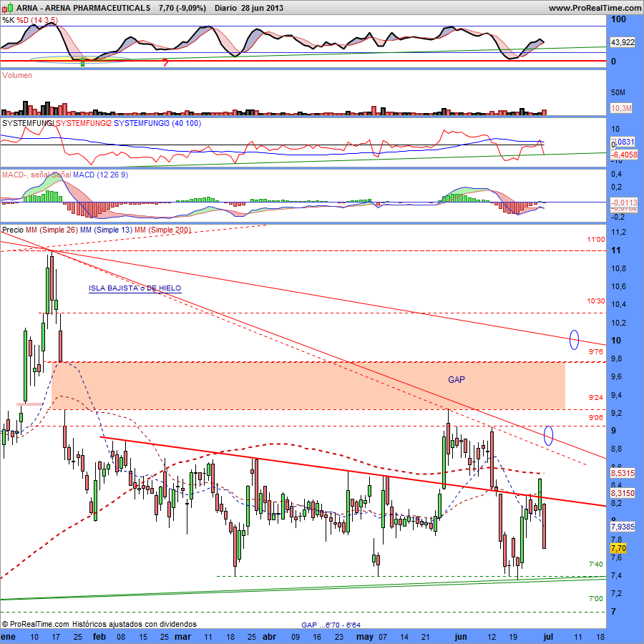
Task: Click the SYSTEMFUNGI3 (40 100) label
Action: [157, 123]
